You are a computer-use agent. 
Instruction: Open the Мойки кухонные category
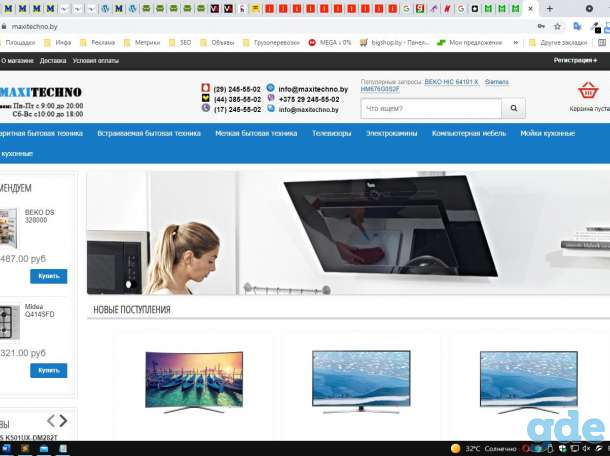pos(547,133)
